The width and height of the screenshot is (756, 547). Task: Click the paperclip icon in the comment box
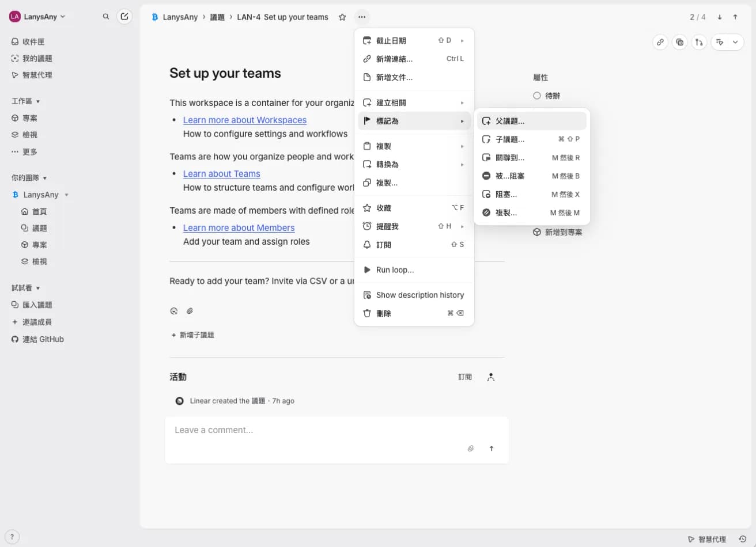pos(471,448)
